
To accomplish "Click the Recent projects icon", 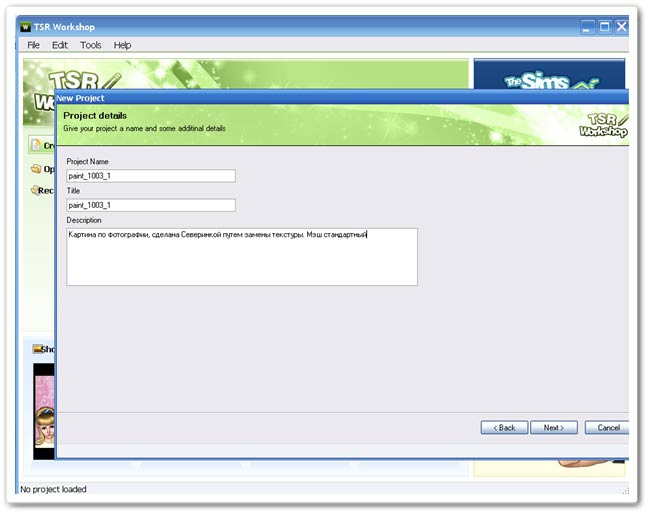I will point(35,190).
